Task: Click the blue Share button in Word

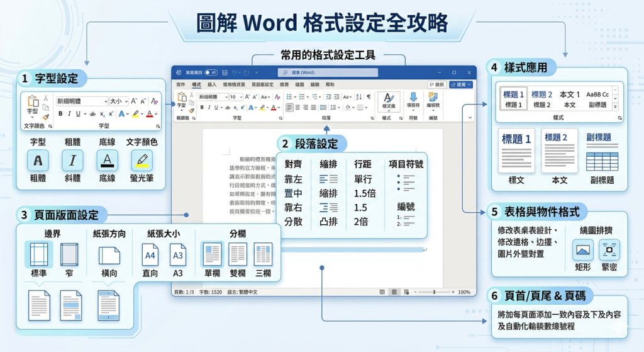Action: (x=461, y=84)
